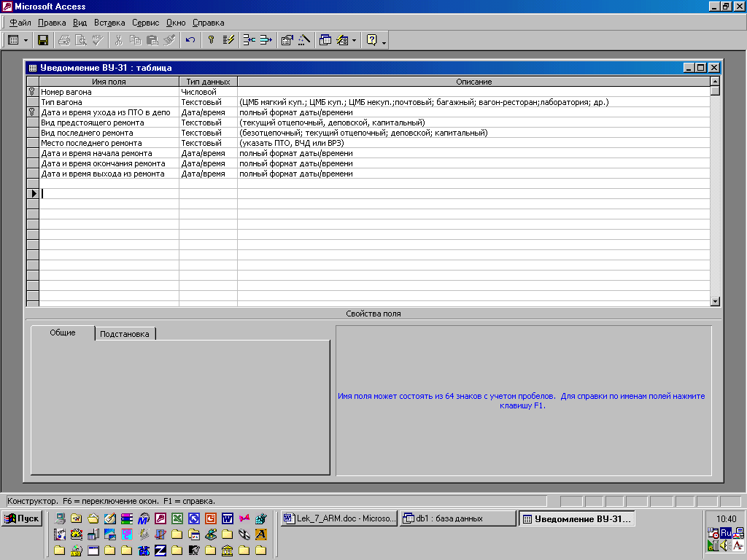Open the Сервис menu
This screenshot has height=560, width=747.
146,23
